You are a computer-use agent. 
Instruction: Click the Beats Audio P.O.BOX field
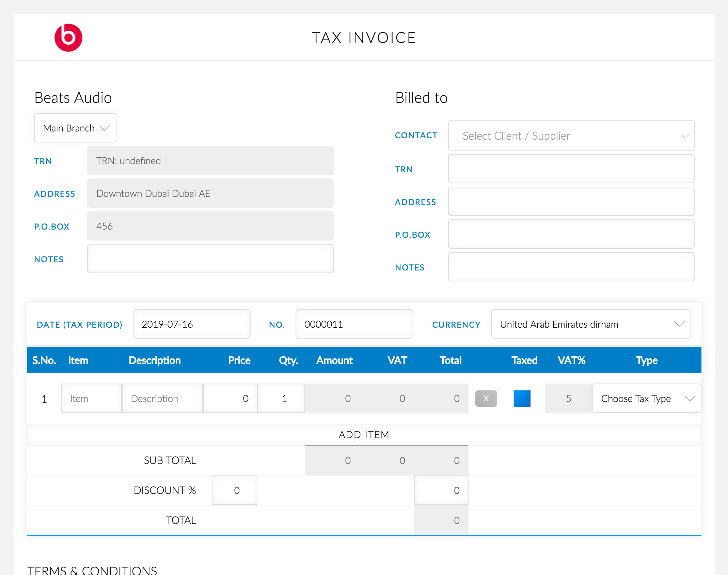click(210, 226)
